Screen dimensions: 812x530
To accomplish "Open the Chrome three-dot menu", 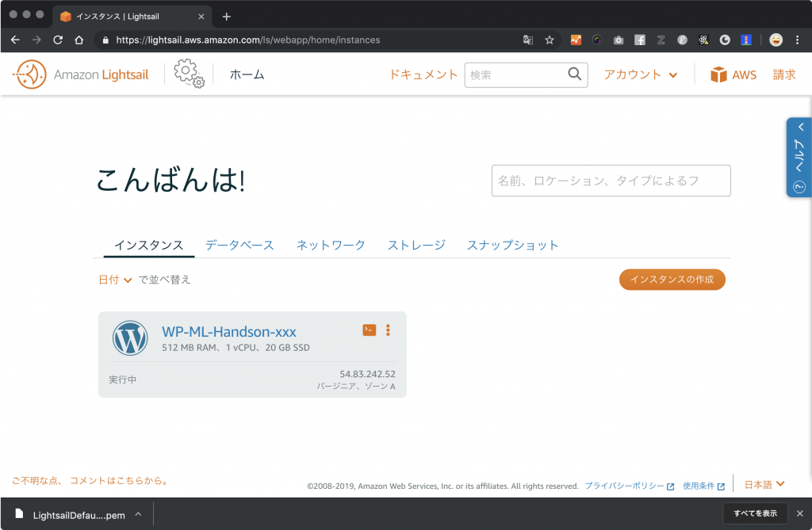I will pos(798,40).
